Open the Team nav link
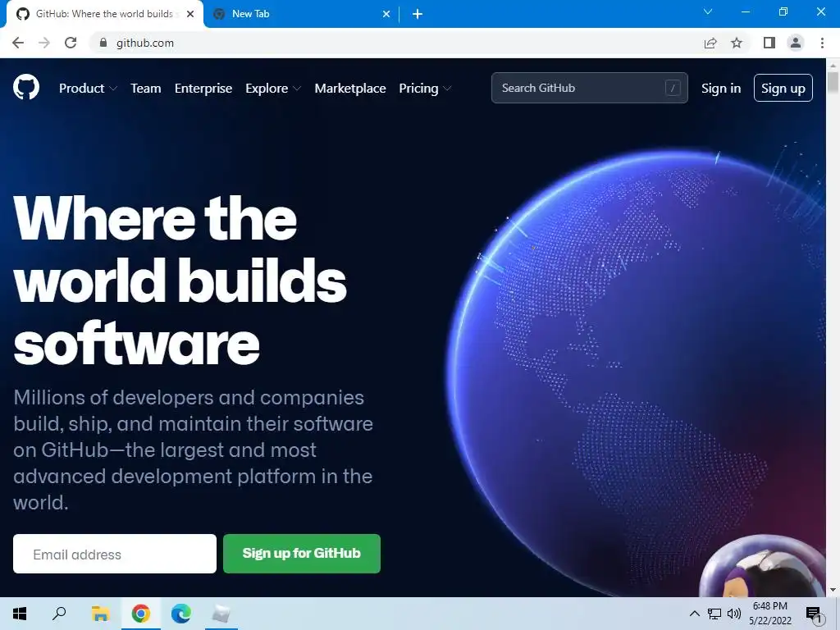840x630 pixels. coord(146,89)
